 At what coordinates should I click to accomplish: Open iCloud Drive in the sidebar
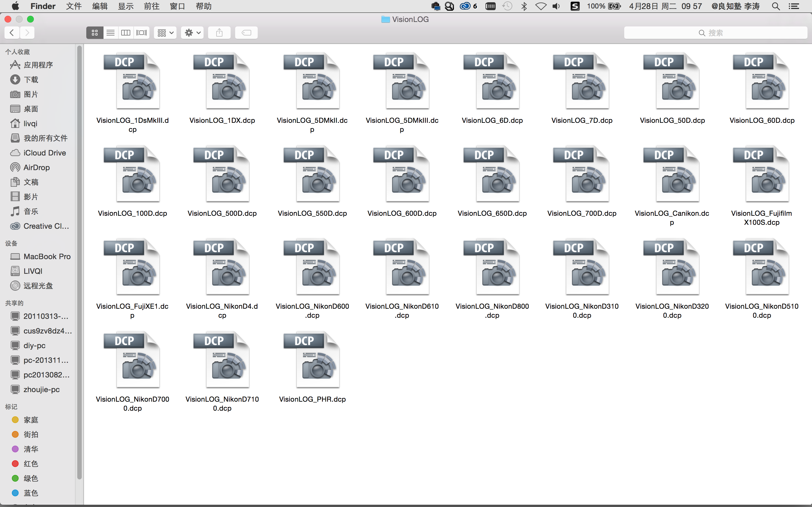pyautogui.click(x=44, y=153)
